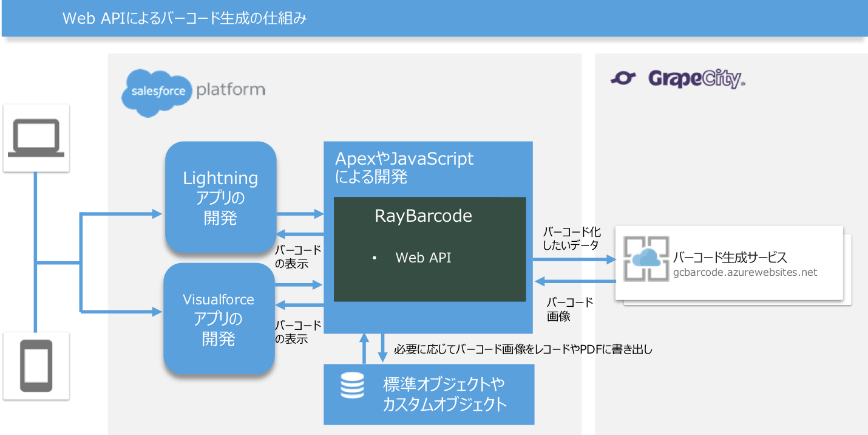Click バーコードの表示 label under Lightning box
868x435 pixels.
coord(298,257)
